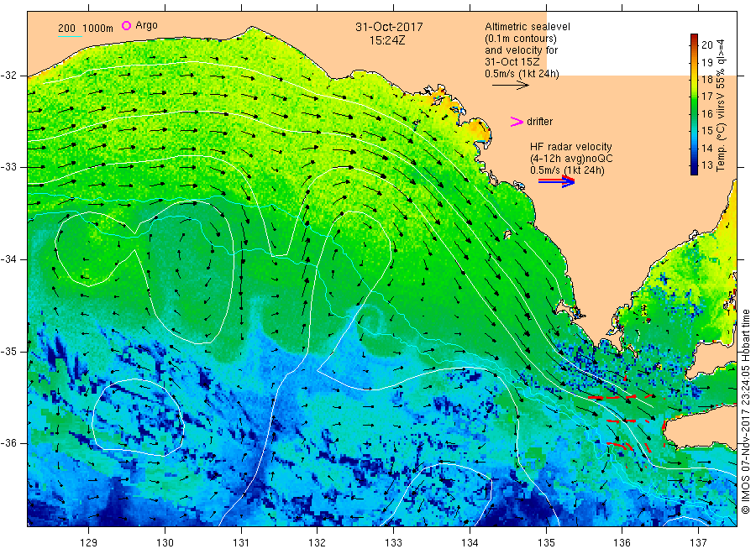This screenshot has width=756, height=554.
Task: Click the '-36' latitude axis label
Action: coord(8,443)
